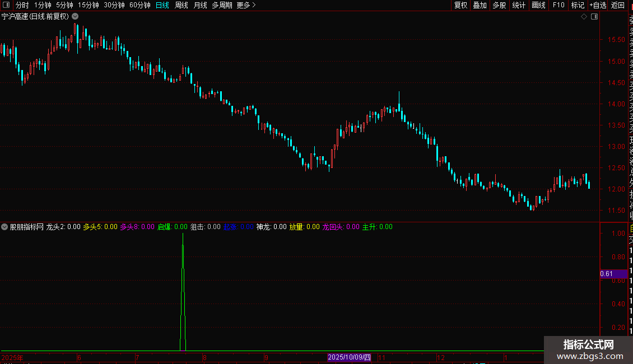This screenshot has width=633, height=364.
Task: Toggle the side panel icon in chart corner
Action: 594,17
